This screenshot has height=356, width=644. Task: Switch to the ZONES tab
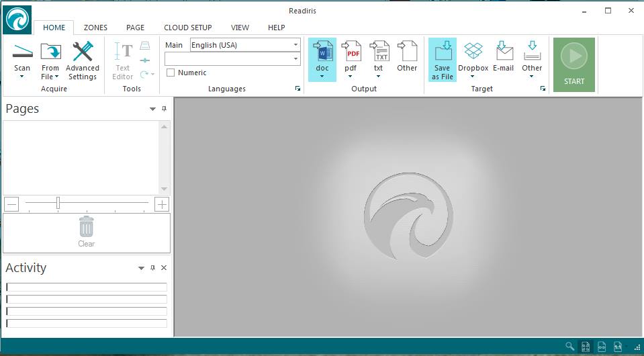(x=96, y=28)
